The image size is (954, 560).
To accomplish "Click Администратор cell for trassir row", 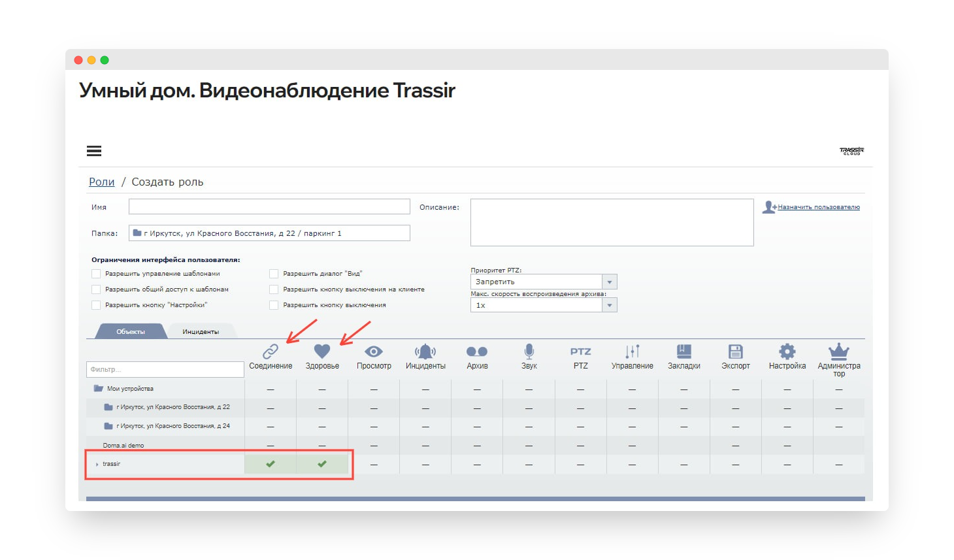I will click(x=839, y=464).
